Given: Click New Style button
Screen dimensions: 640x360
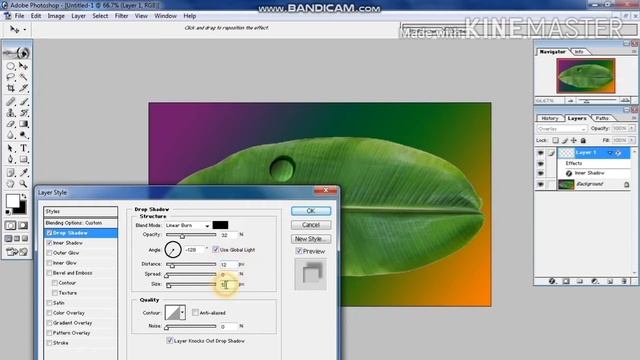Looking at the screenshot, I should click(x=311, y=239).
